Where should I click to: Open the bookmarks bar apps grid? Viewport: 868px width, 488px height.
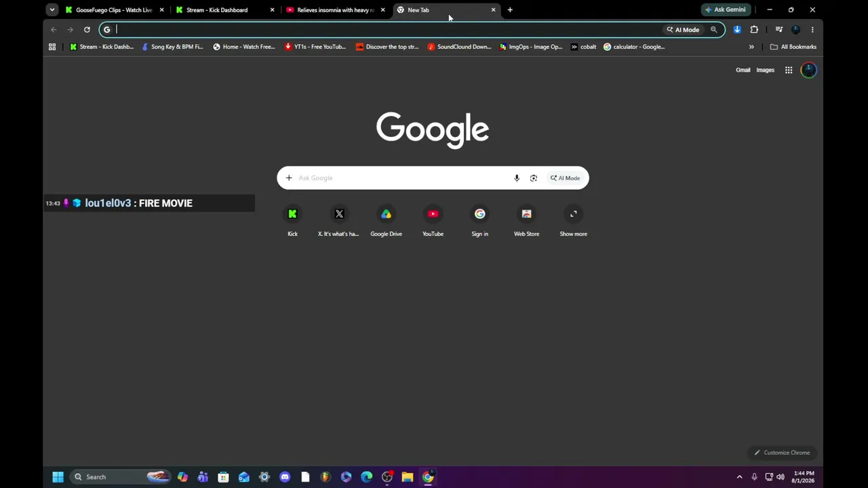[52, 47]
